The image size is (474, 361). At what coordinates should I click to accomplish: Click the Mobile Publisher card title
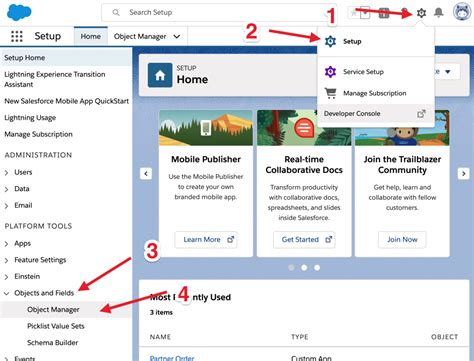[206, 159]
